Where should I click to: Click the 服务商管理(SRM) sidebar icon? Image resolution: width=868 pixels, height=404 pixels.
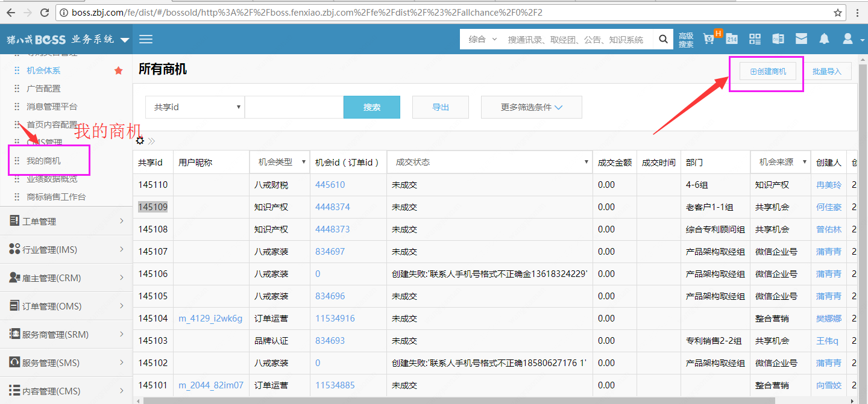pos(14,334)
